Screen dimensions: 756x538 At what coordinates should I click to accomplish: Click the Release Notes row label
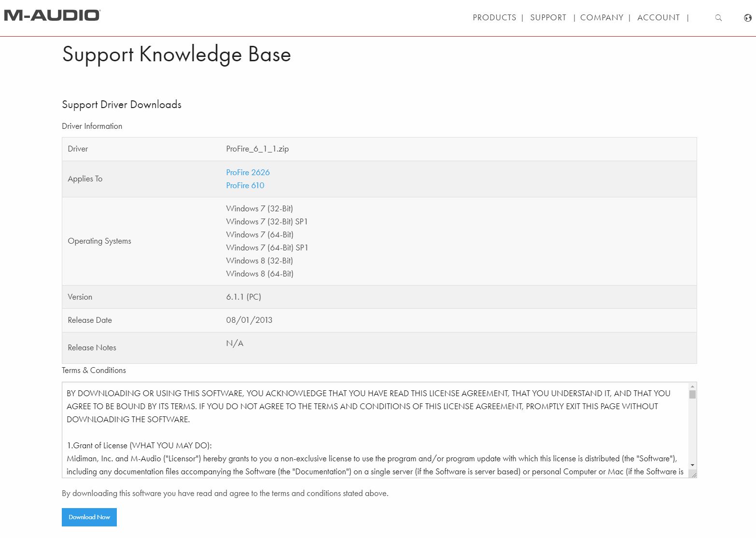(92, 347)
